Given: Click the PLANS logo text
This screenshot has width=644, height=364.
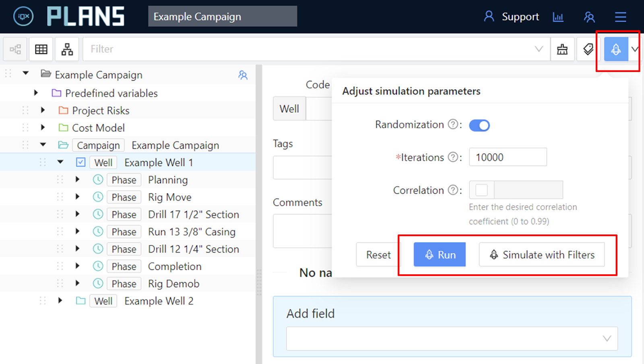Looking at the screenshot, I should (86, 16).
